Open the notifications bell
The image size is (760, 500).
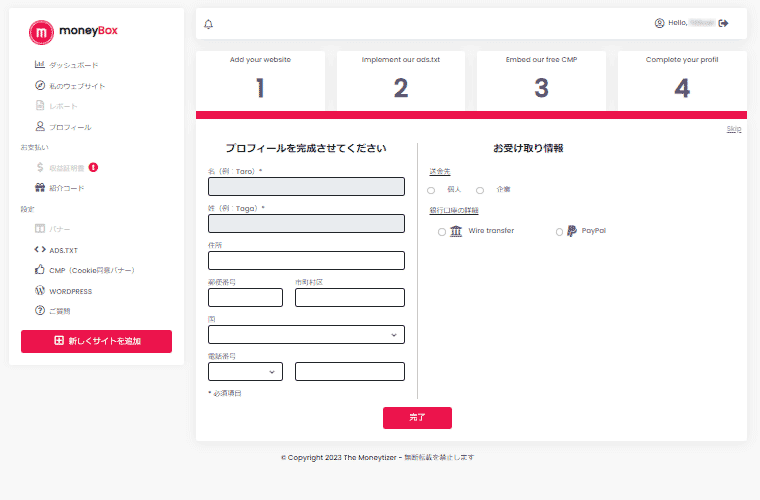[208, 24]
